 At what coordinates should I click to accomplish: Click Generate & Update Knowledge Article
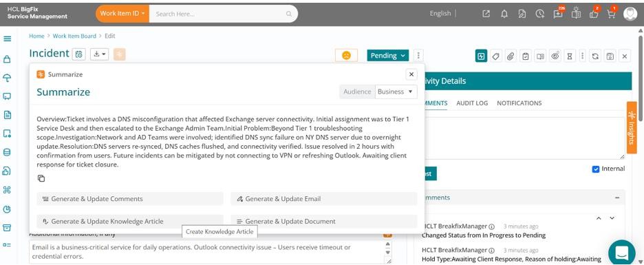click(x=130, y=221)
